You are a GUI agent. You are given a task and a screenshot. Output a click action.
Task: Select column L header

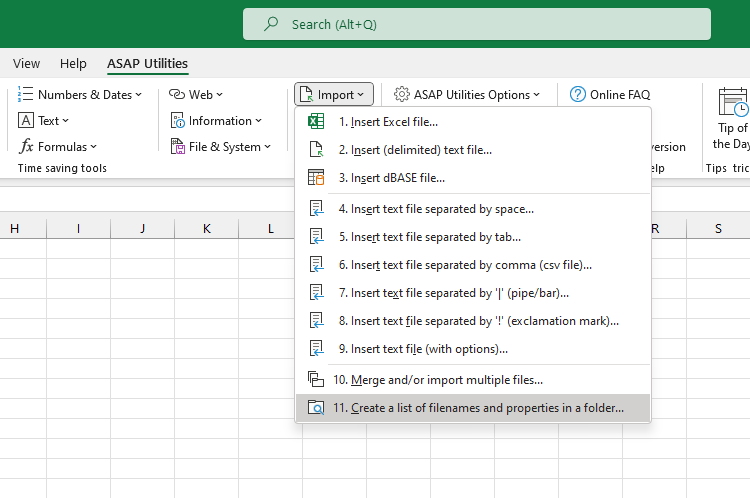pos(267,229)
